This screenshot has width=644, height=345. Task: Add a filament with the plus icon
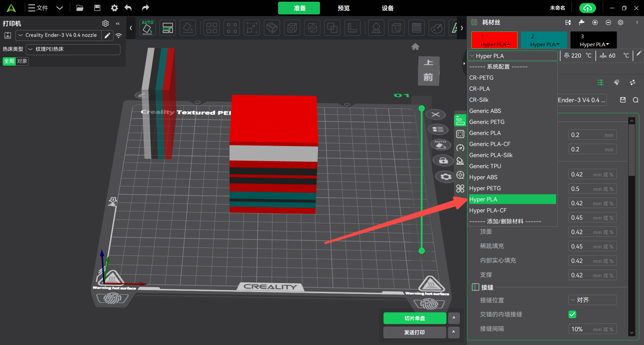pos(595,22)
